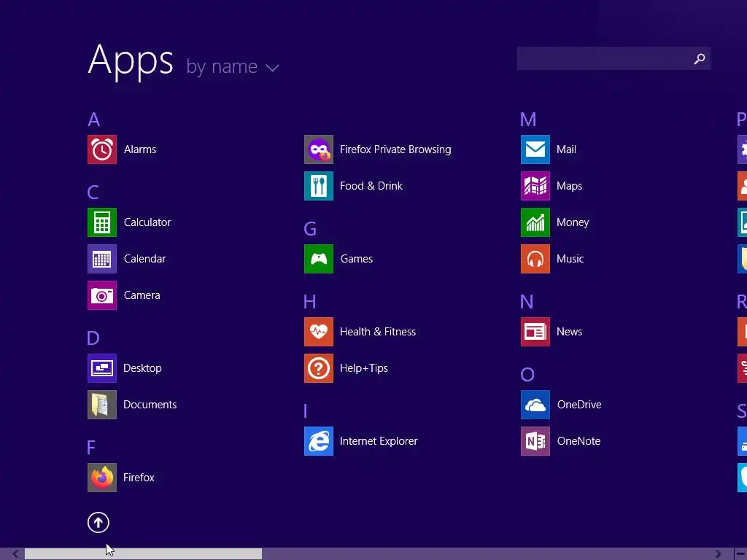747x560 pixels.
Task: Select the letter M group header
Action: [x=528, y=120]
